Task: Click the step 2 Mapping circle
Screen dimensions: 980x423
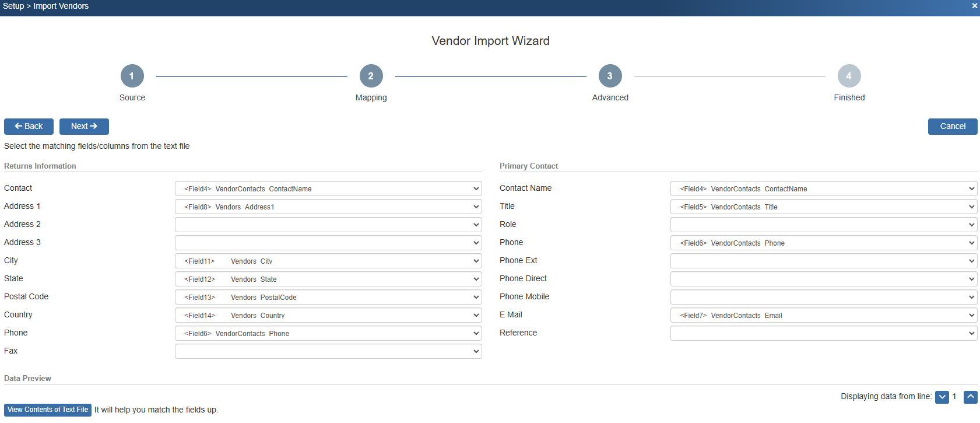Action: pyautogui.click(x=371, y=76)
